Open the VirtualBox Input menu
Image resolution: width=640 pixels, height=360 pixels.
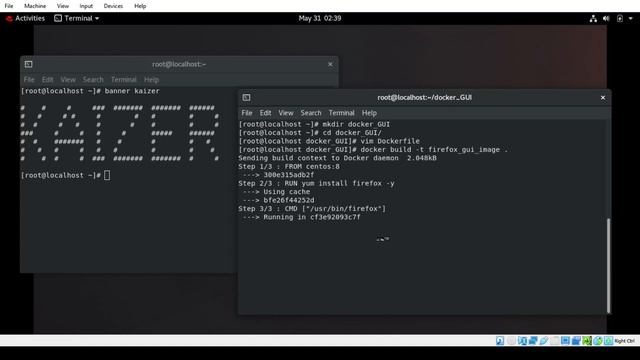click(x=86, y=6)
